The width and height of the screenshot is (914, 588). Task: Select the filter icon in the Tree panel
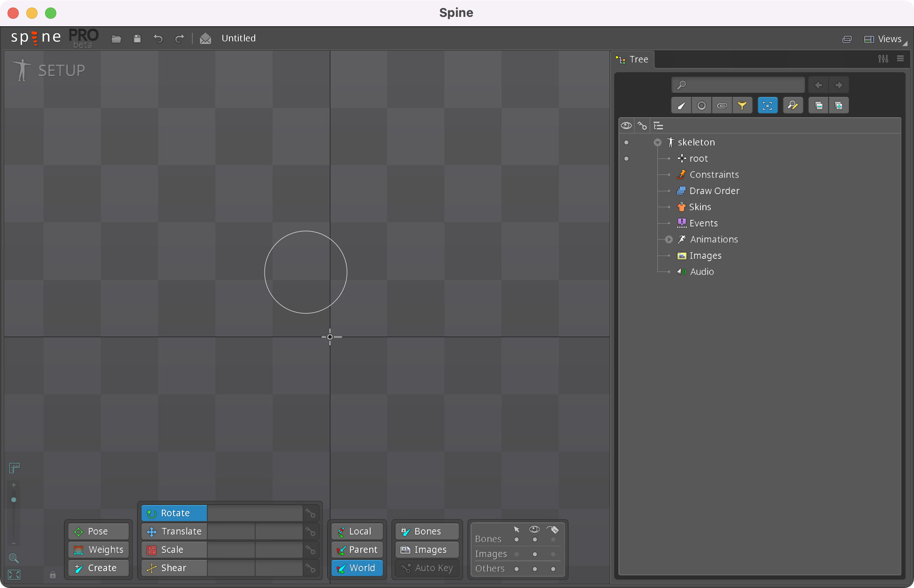tap(742, 105)
